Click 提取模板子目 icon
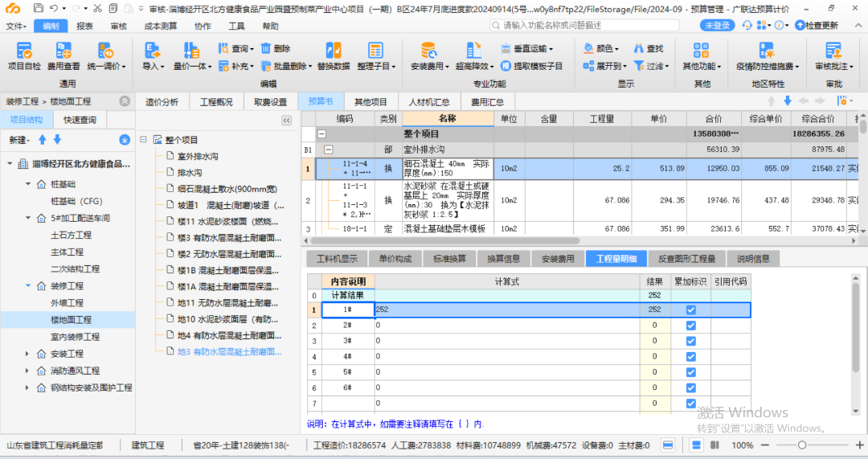 click(506, 66)
